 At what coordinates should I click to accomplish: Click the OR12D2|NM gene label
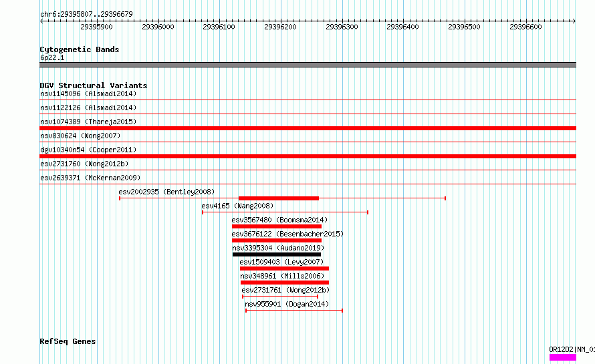[572, 349]
